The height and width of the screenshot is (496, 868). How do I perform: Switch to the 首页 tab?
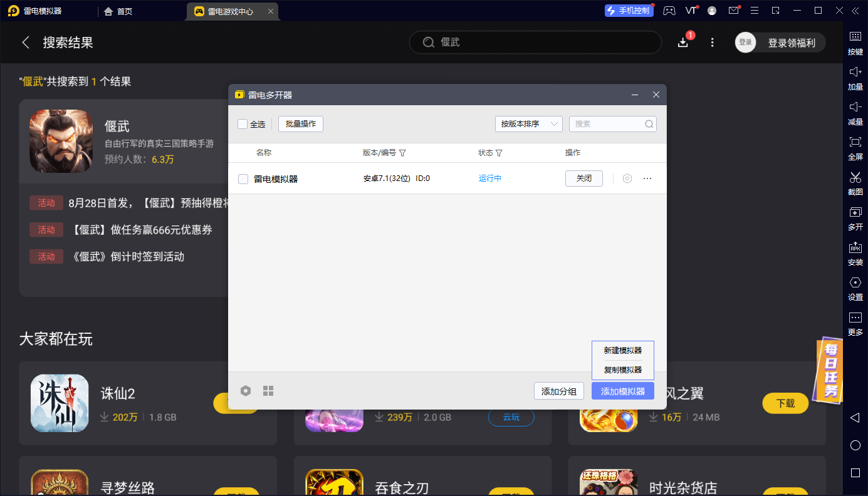click(x=118, y=11)
